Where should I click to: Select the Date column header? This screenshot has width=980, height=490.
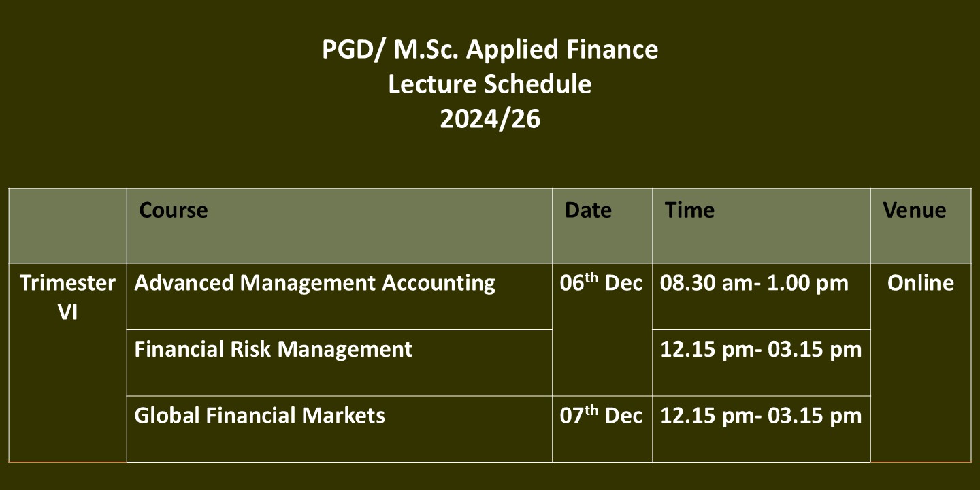[x=602, y=226]
